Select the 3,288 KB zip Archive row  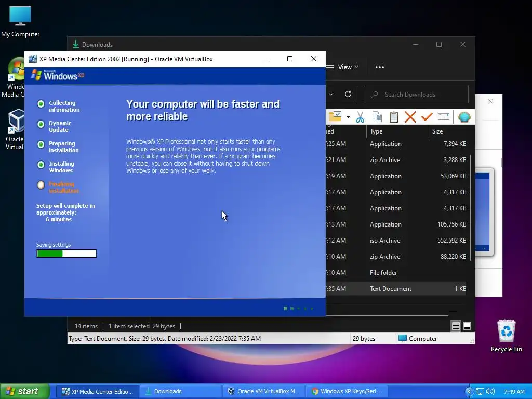click(x=396, y=160)
